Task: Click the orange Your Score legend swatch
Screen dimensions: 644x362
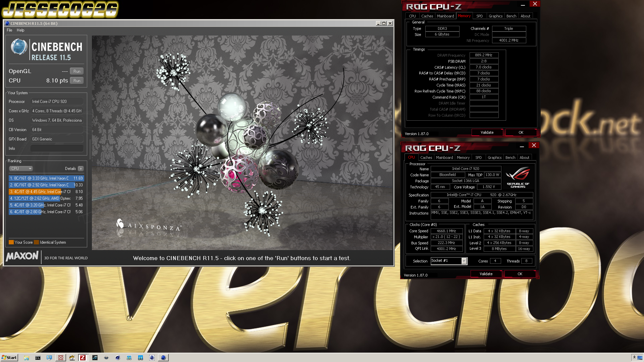Action: coord(11,242)
